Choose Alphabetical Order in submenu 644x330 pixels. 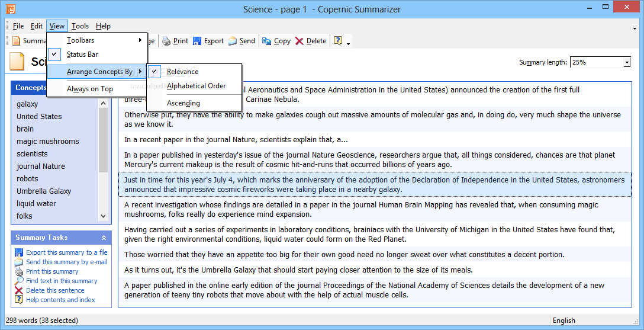194,86
